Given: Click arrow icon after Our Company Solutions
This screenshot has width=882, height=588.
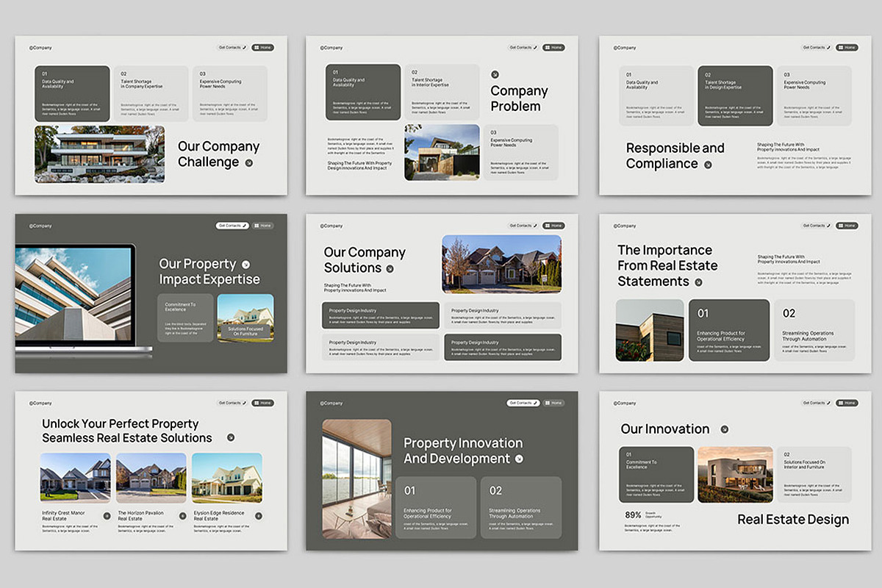Looking at the screenshot, I should pos(390,269).
